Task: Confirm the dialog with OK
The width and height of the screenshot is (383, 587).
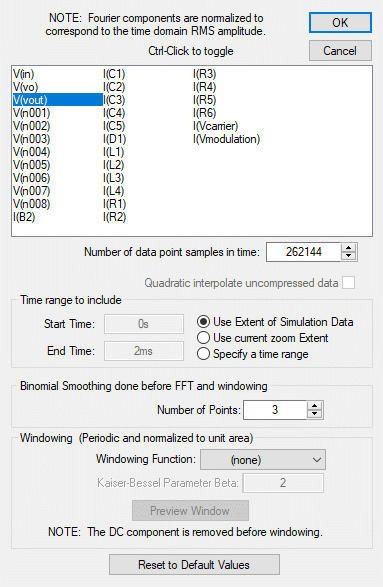Action: pos(340,22)
